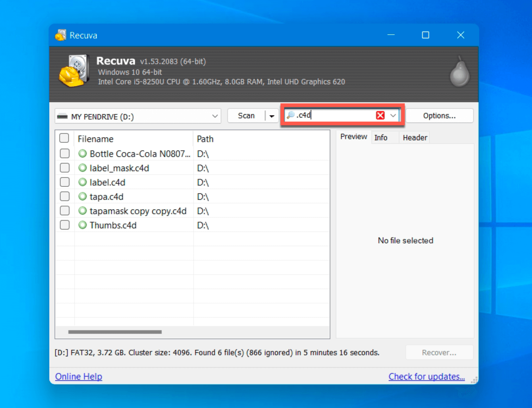
Task: Check the tapamask copy copy.c4d checkbox
Action: pos(65,210)
